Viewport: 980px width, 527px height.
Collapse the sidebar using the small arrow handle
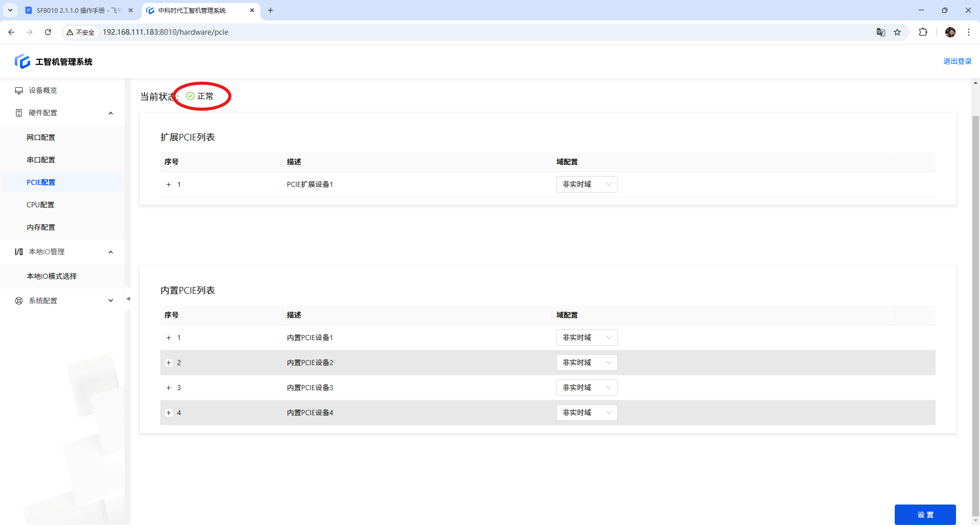[x=128, y=299]
